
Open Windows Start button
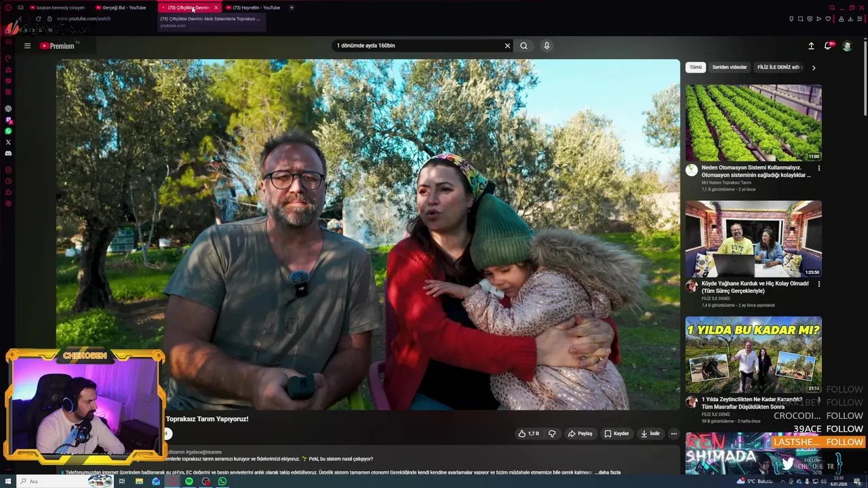pos(8,481)
